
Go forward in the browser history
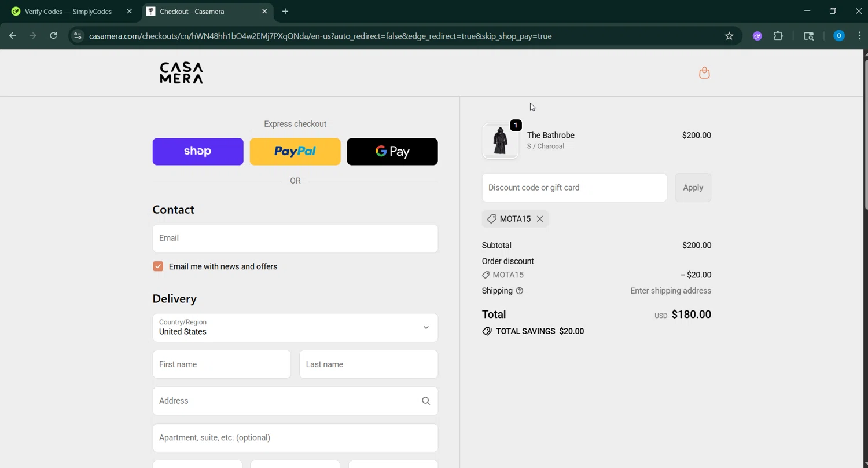[x=33, y=36]
